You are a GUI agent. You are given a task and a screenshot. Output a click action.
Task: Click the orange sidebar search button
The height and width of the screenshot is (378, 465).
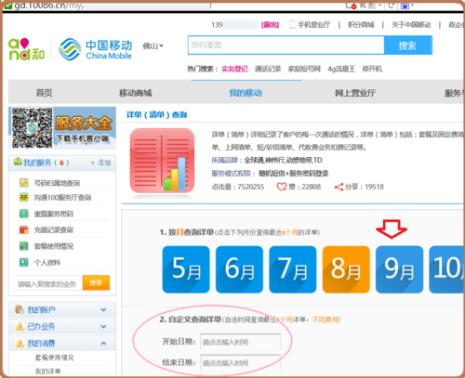point(96,283)
